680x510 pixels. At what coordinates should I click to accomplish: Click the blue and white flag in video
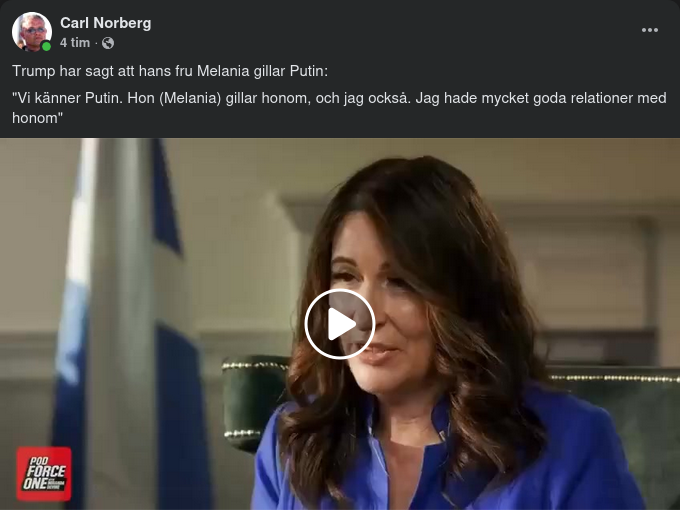coord(126,321)
